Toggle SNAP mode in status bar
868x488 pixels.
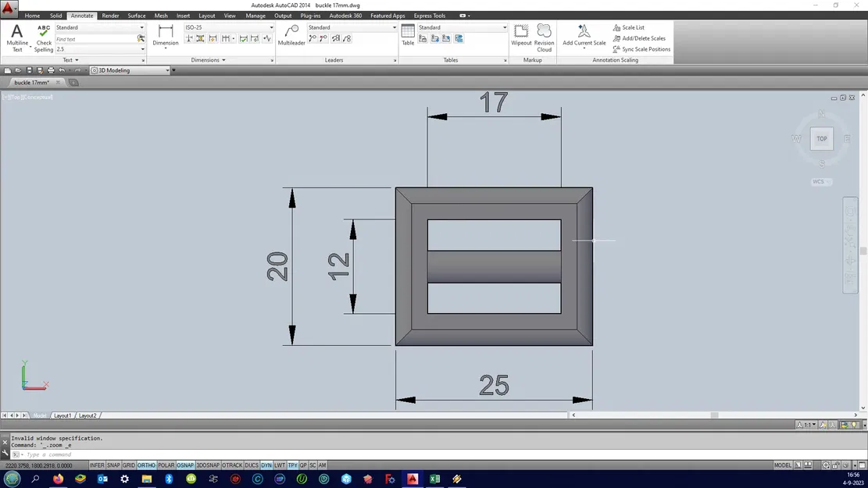(x=113, y=465)
